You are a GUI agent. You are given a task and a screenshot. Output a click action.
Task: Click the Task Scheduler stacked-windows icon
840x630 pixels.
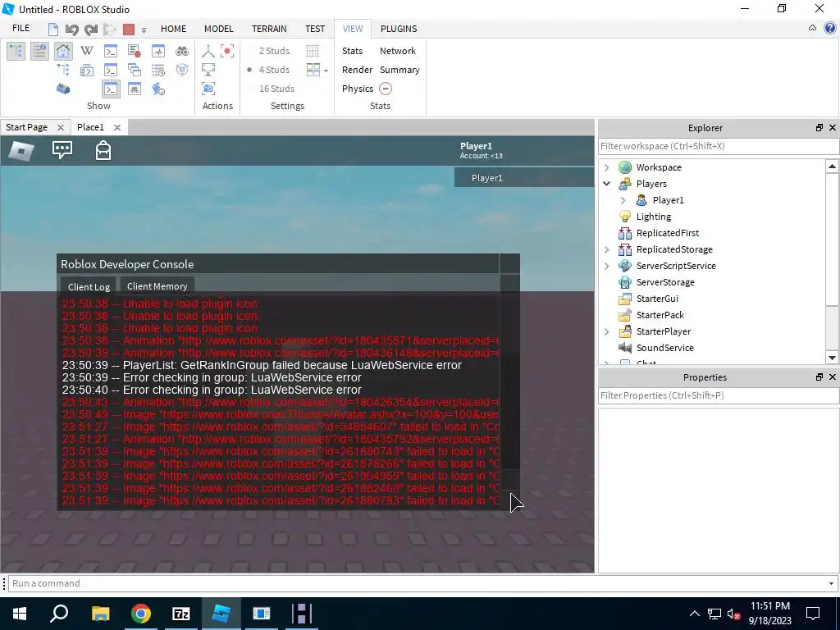tap(135, 70)
